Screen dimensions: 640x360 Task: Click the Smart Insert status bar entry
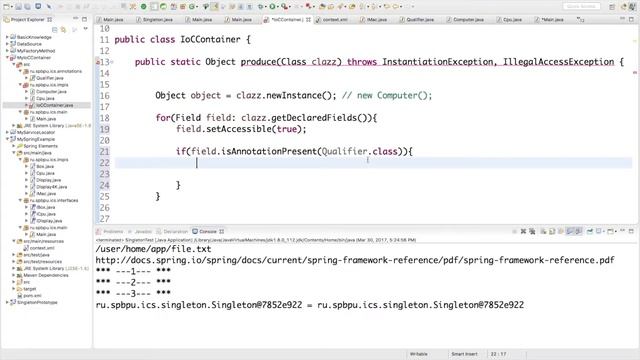click(464, 354)
